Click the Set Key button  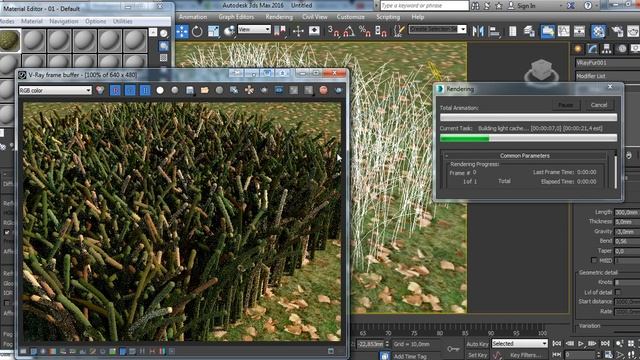[477, 355]
